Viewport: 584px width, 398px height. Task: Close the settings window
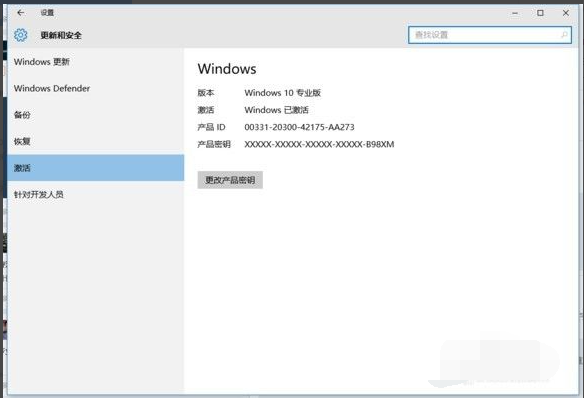(x=566, y=13)
